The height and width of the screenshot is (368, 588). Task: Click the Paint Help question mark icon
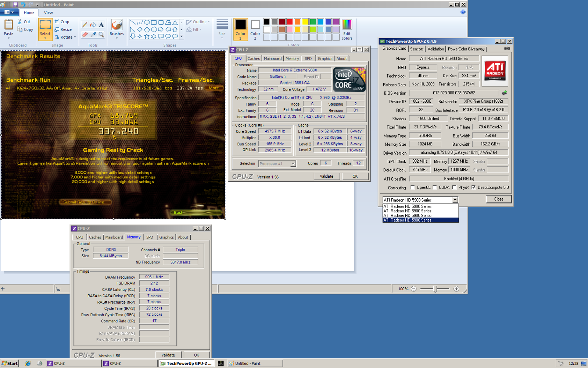pos(463,12)
